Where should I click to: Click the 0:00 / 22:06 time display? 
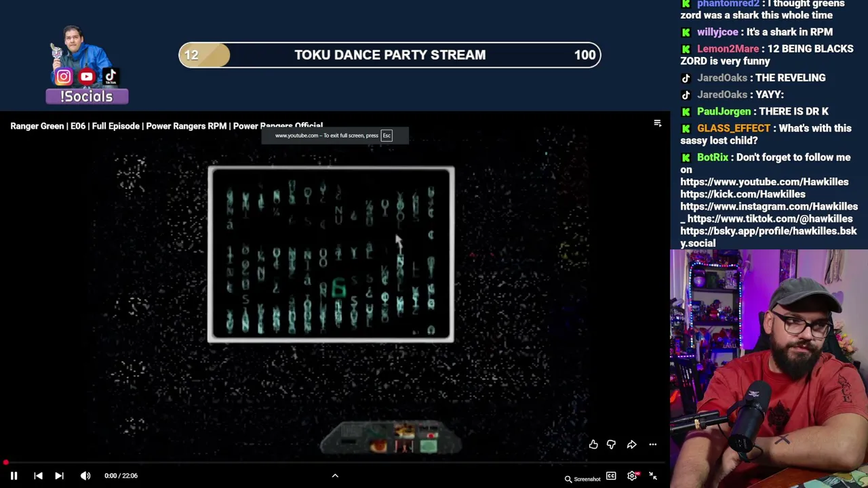[x=121, y=476]
